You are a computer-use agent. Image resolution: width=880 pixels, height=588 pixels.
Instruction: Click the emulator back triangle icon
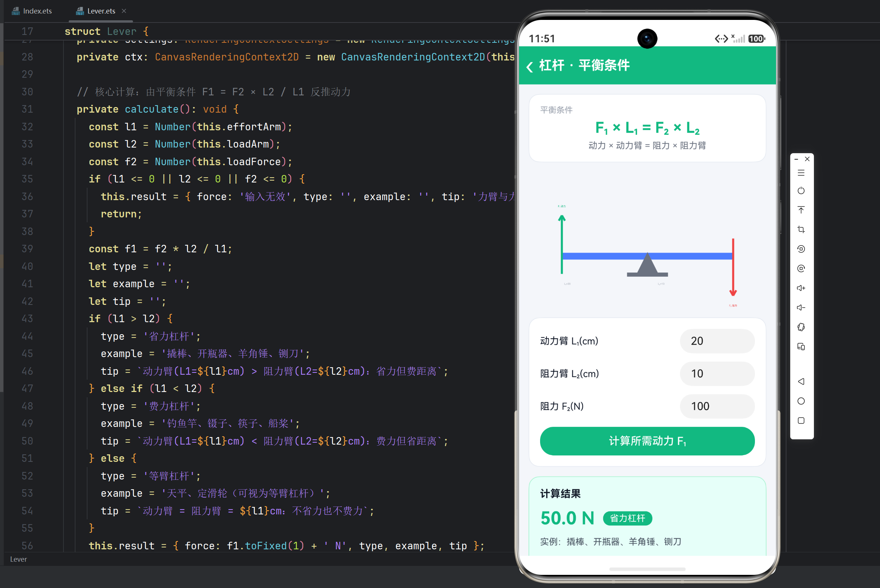(801, 381)
